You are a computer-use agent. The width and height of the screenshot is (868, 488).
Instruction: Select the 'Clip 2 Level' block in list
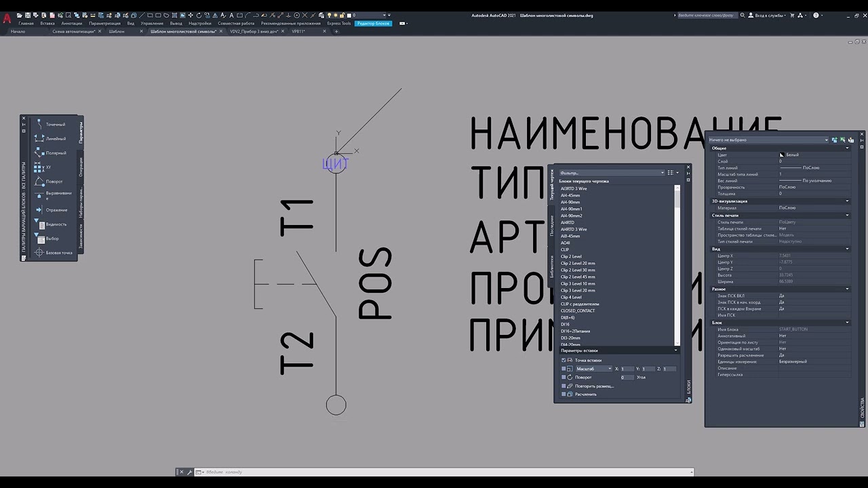[x=571, y=256]
